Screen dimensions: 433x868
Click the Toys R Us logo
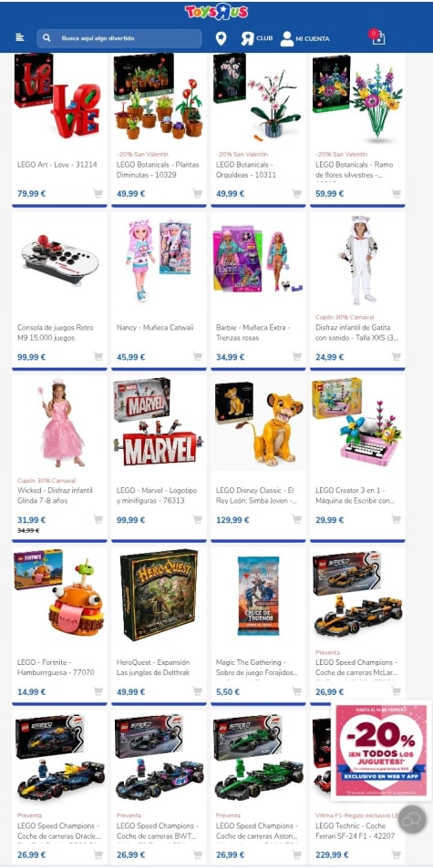tap(217, 12)
